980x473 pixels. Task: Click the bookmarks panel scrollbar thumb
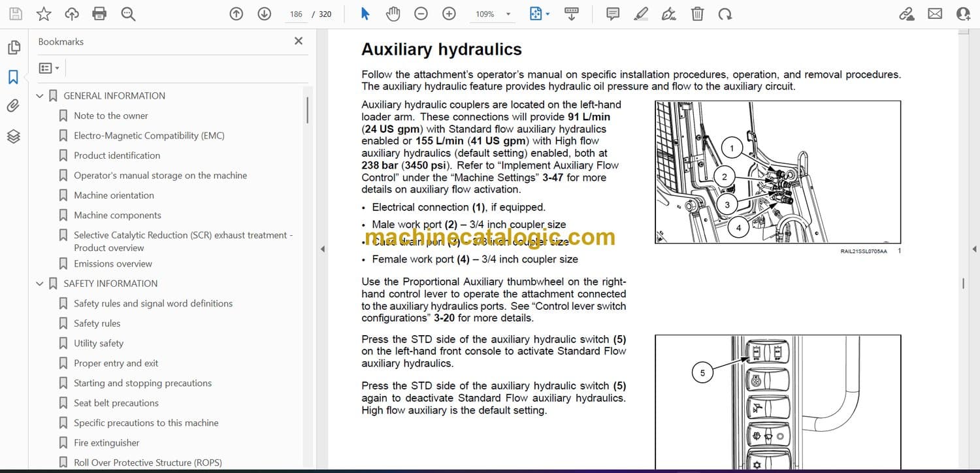point(307,110)
